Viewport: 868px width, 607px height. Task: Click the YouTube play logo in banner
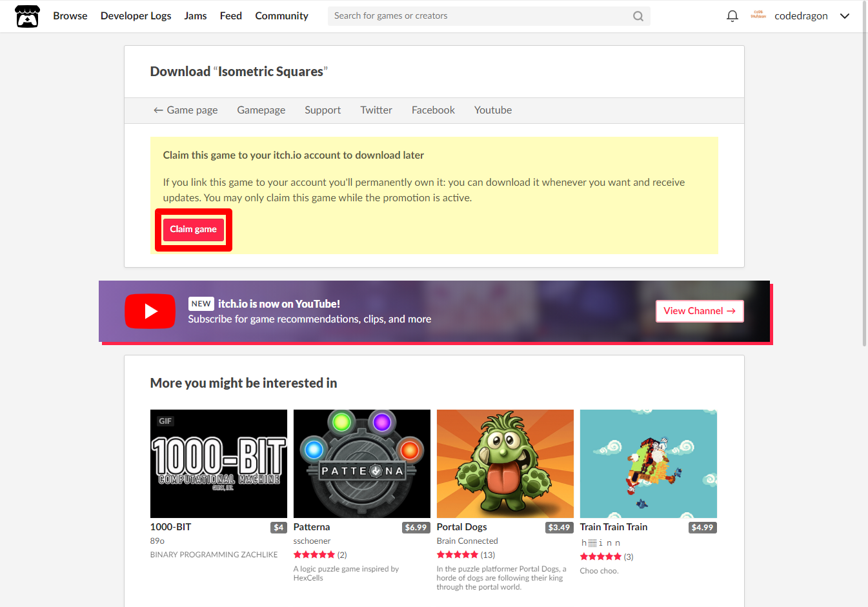click(150, 311)
